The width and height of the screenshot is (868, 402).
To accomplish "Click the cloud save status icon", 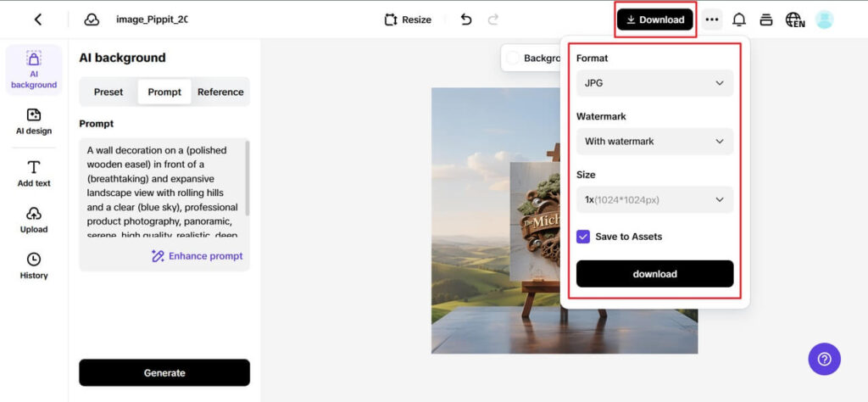I will point(92,20).
